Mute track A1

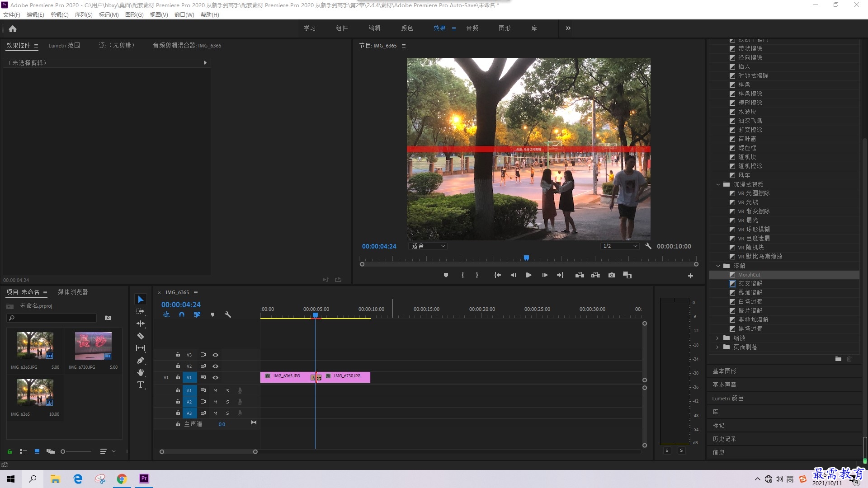215,390
